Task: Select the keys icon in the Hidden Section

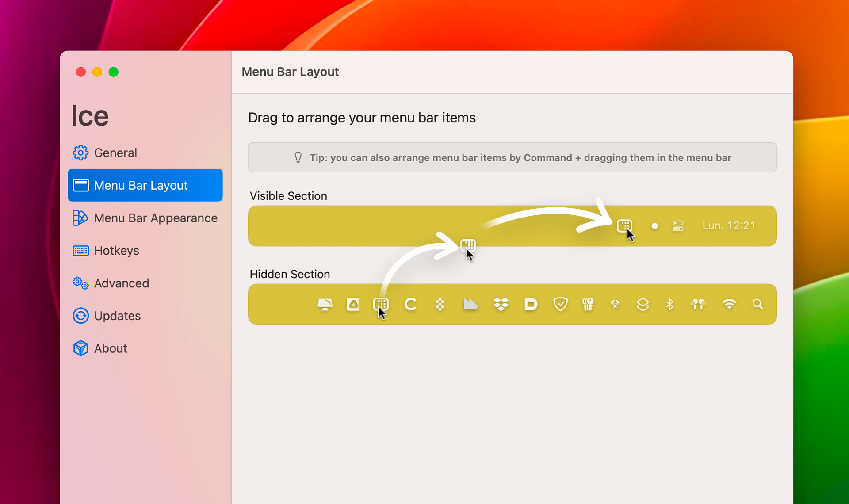Action: pyautogui.click(x=589, y=304)
